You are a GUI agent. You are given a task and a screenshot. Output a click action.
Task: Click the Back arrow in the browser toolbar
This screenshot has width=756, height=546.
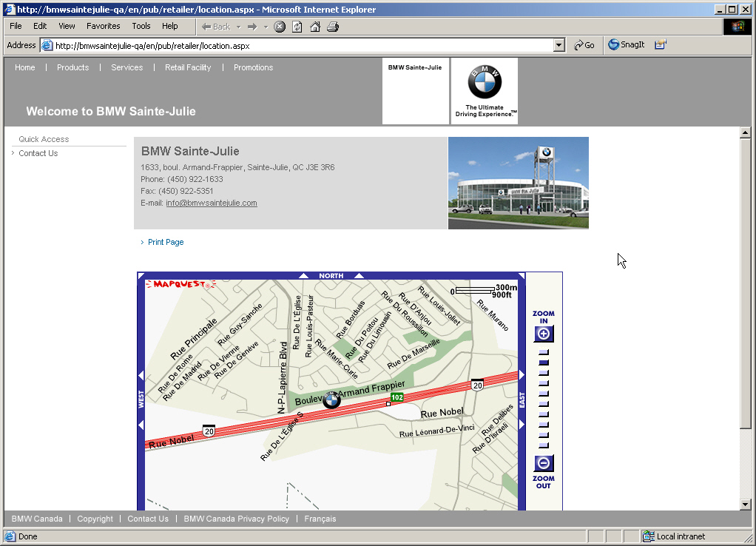[215, 27]
